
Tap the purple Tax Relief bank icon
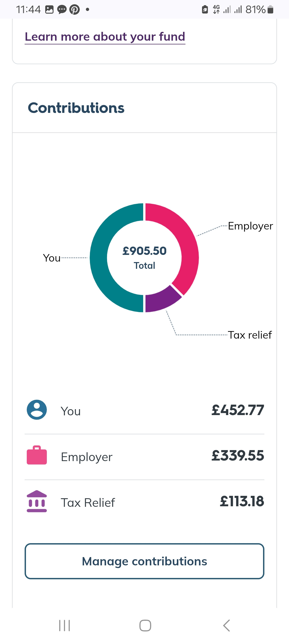coord(37,501)
